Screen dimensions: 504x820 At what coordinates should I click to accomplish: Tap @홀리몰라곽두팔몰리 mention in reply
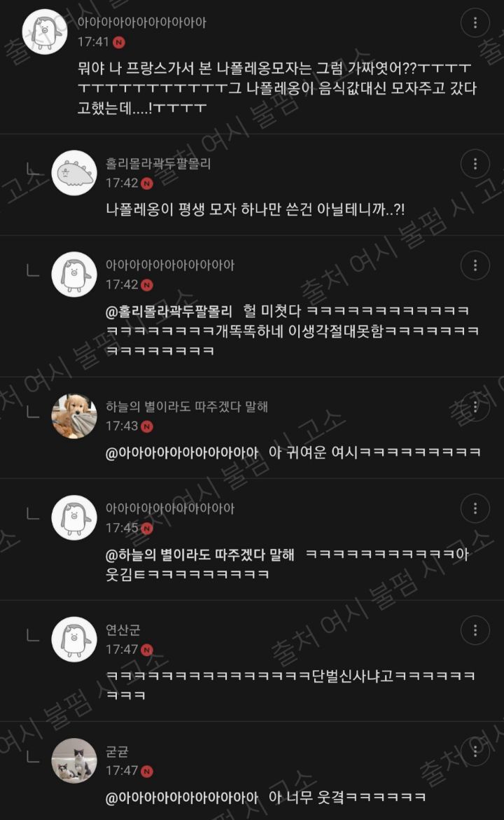point(169,312)
